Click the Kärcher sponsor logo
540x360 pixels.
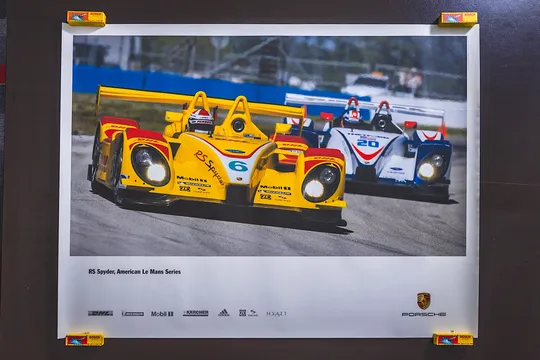pyautogui.click(x=196, y=313)
